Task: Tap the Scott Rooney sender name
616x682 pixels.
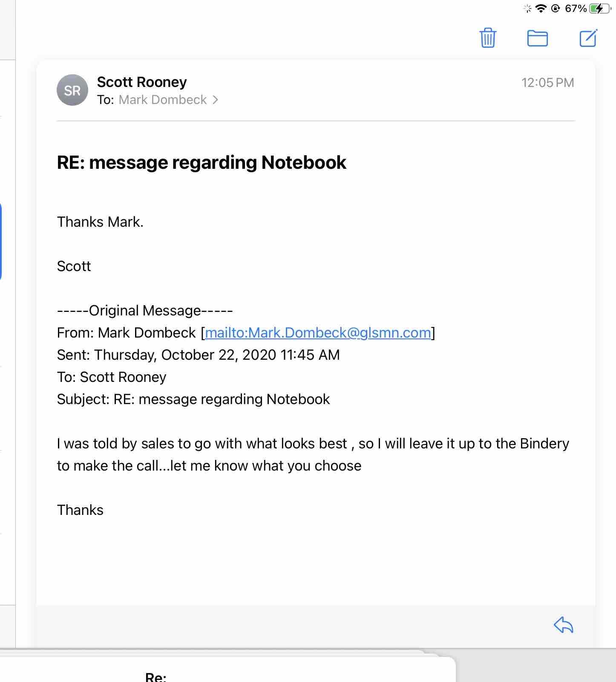Action: point(142,82)
